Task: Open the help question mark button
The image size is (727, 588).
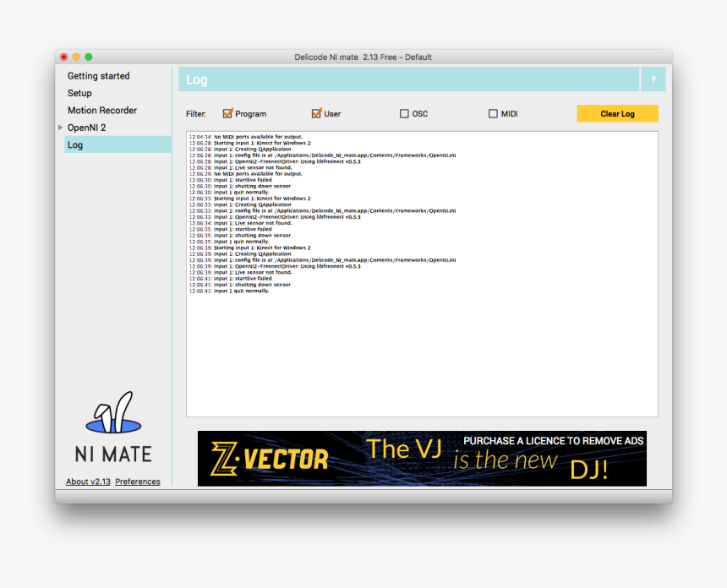Action: [653, 79]
